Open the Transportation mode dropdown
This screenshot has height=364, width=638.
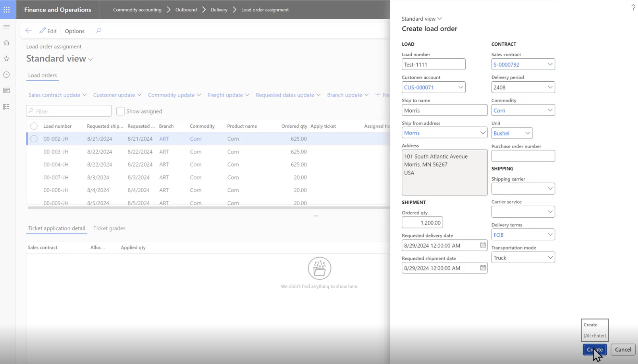click(550, 257)
